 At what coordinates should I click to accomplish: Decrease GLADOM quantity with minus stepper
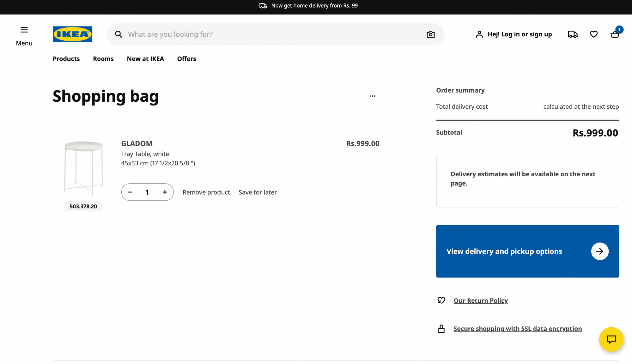click(x=130, y=192)
